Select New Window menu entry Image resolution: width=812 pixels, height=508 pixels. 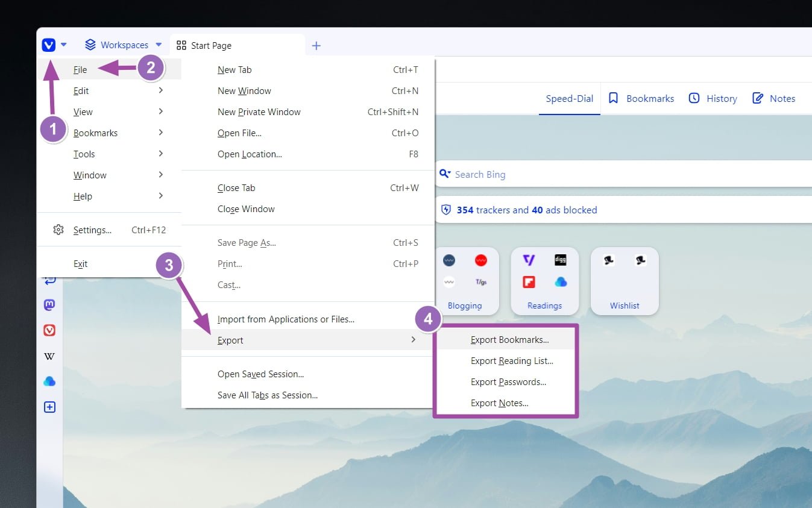click(x=308, y=90)
